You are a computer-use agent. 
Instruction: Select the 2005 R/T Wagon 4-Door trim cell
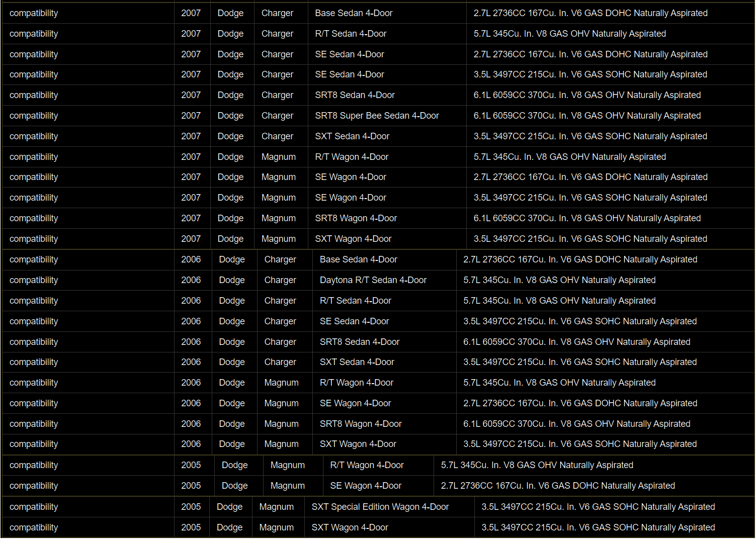tap(367, 465)
